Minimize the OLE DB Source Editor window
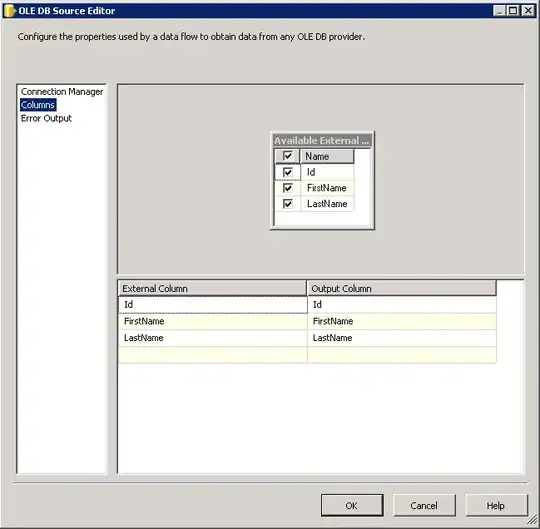This screenshot has height=529, width=540. point(499,11)
